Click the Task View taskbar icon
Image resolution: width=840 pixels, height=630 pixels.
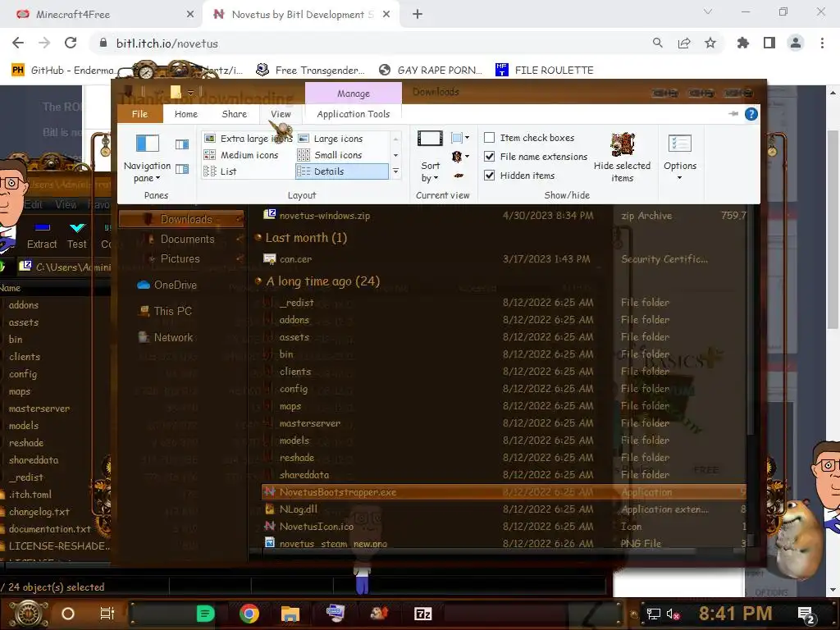point(107,614)
